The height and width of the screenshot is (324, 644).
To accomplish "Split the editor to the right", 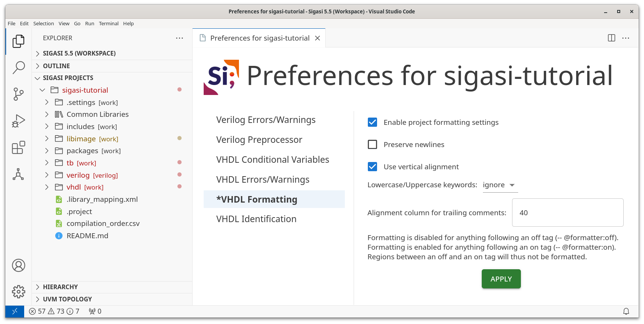I will 611,38.
